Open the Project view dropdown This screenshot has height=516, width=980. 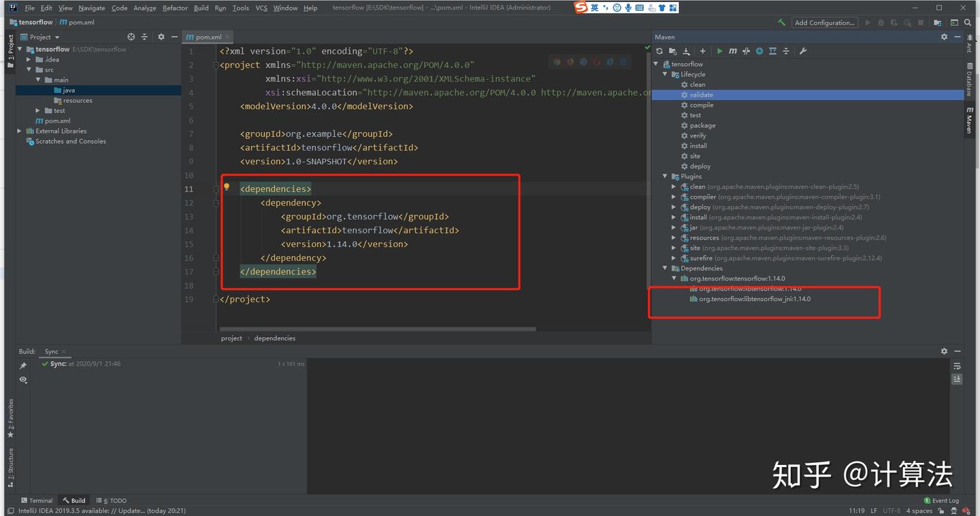tap(40, 37)
